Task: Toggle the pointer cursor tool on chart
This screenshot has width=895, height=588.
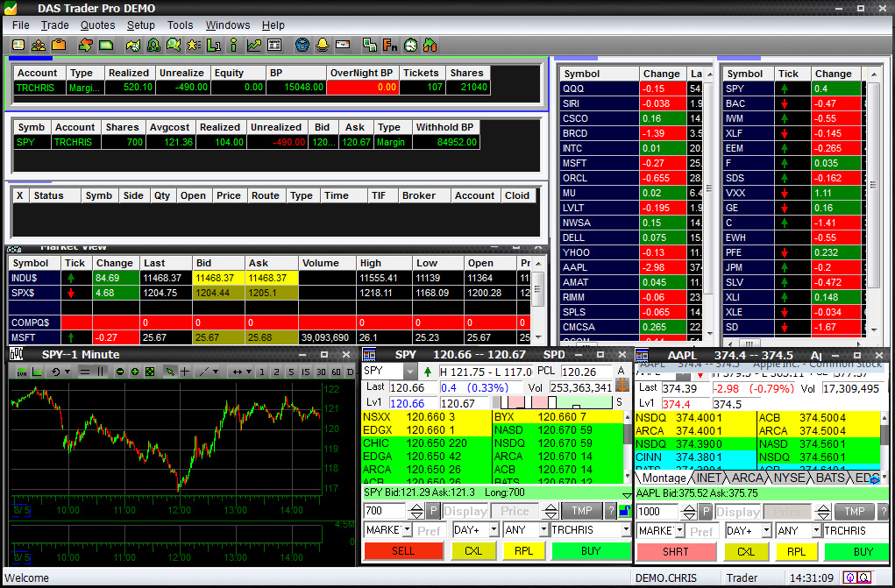Action: coord(169,372)
